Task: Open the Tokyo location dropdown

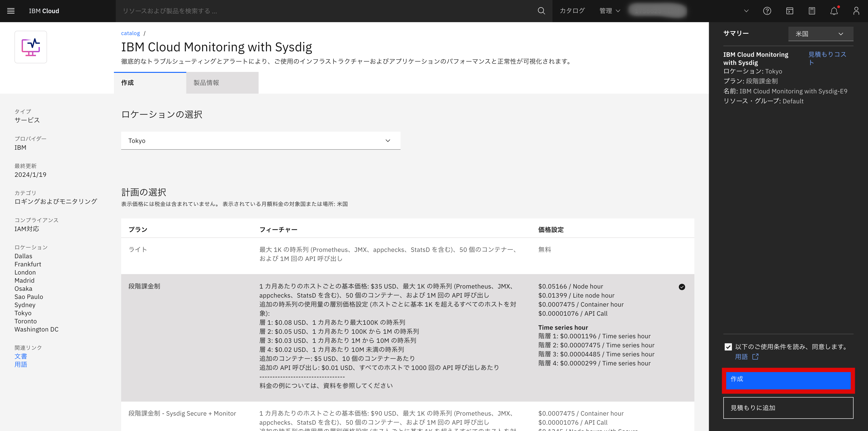Action: (260, 140)
